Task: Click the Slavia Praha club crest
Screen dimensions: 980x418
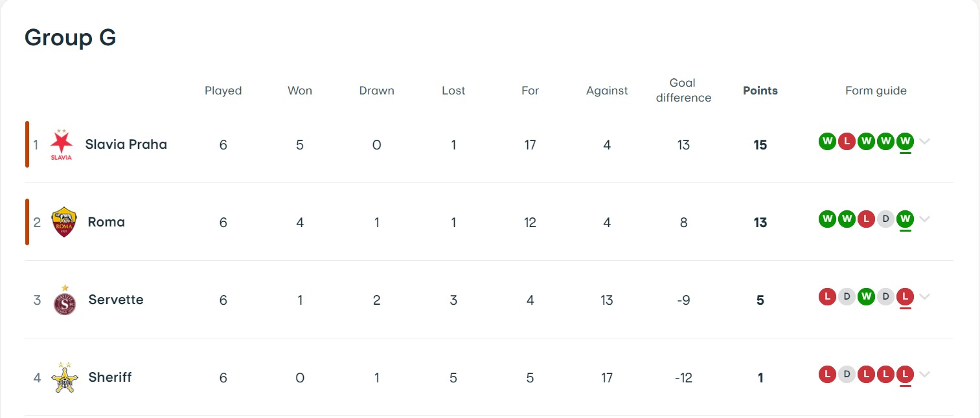Action: [x=62, y=144]
